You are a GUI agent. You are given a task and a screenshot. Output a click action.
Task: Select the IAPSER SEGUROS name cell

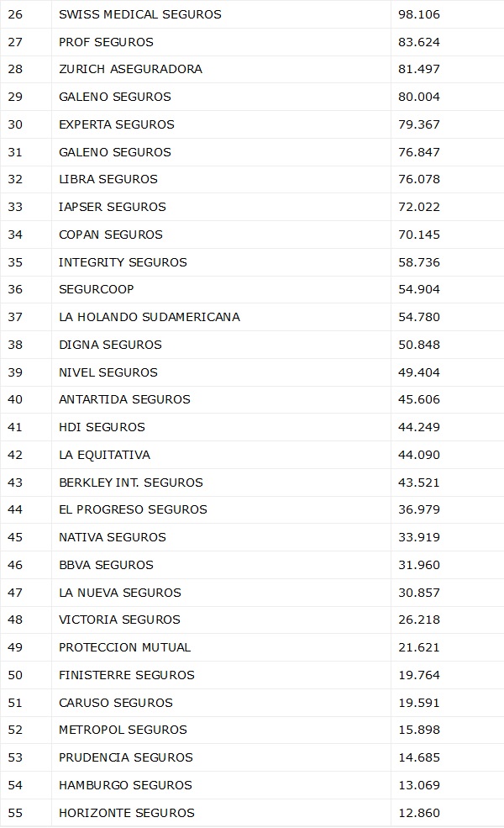[113, 207]
